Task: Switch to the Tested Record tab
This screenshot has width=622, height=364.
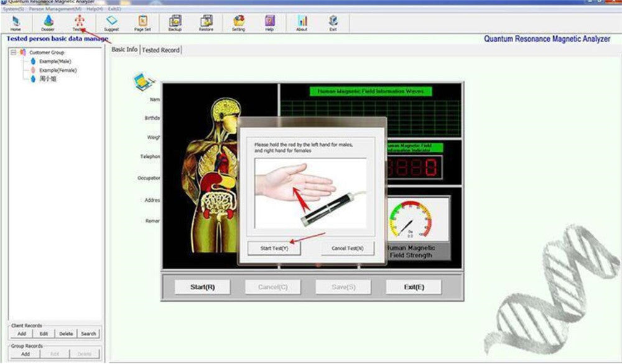Action: click(x=160, y=50)
